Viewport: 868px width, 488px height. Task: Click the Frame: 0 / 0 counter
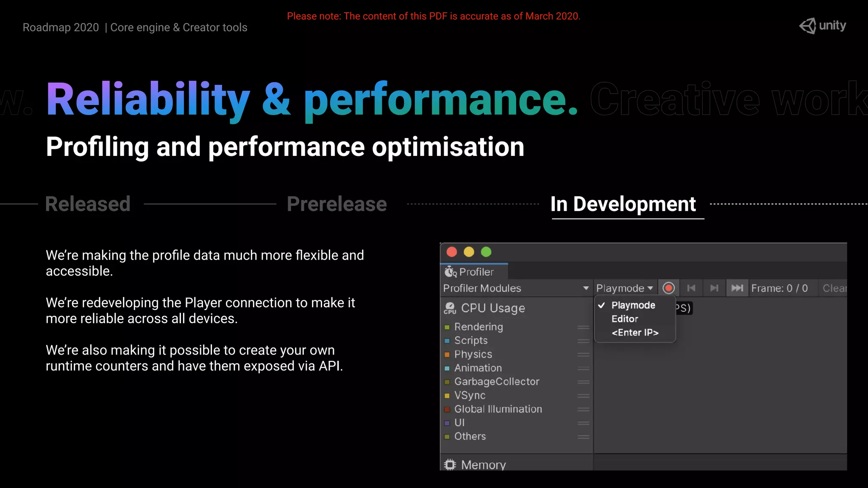(779, 288)
